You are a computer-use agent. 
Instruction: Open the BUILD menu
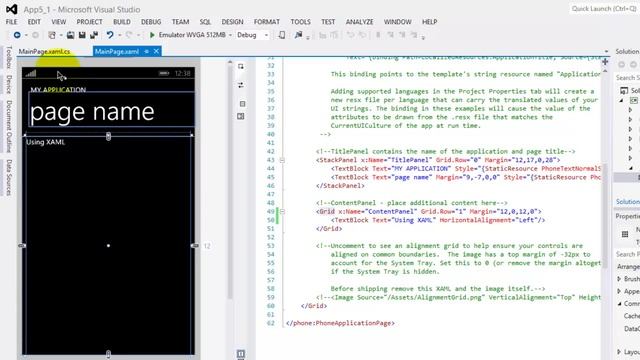pyautogui.click(x=122, y=22)
